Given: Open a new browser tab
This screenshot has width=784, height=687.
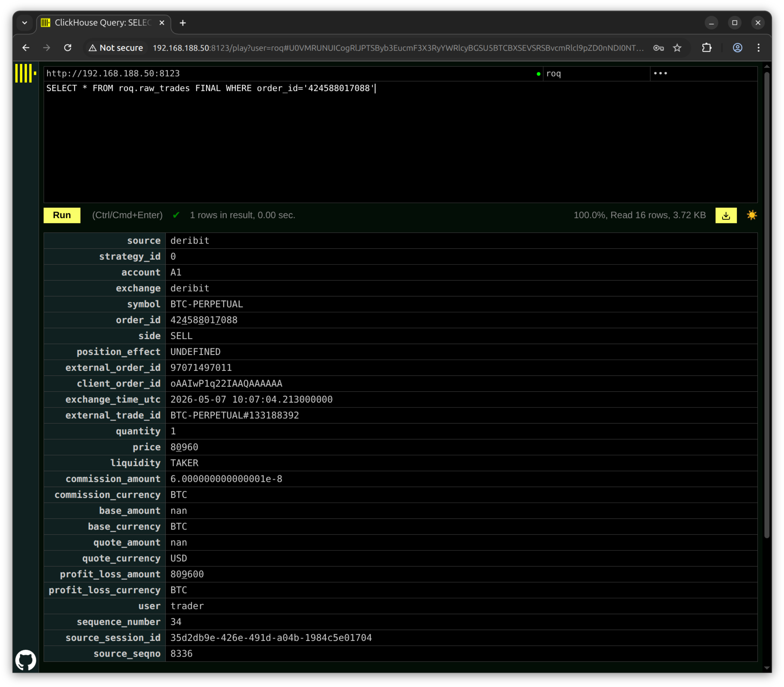Looking at the screenshot, I should (183, 23).
